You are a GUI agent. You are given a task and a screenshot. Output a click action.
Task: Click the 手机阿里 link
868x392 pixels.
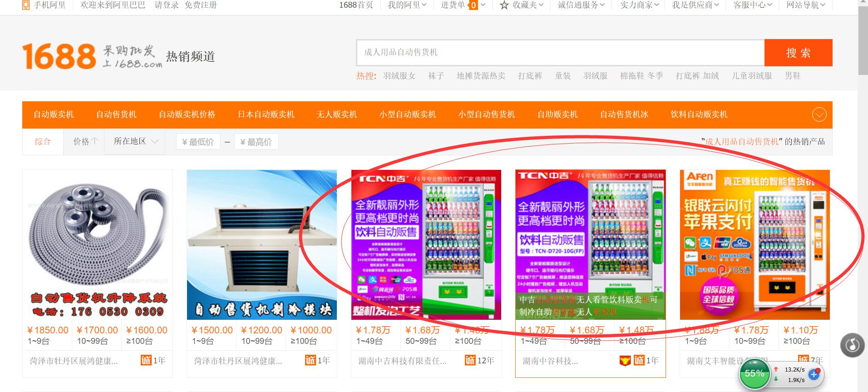(50, 5)
